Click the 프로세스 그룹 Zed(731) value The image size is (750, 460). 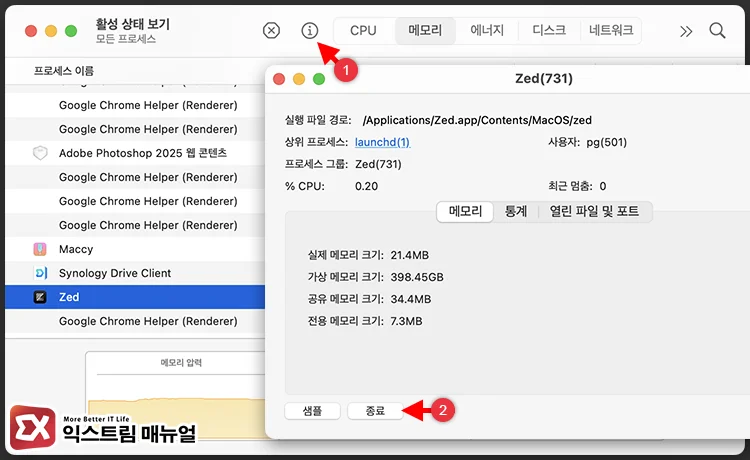pyautogui.click(x=378, y=164)
